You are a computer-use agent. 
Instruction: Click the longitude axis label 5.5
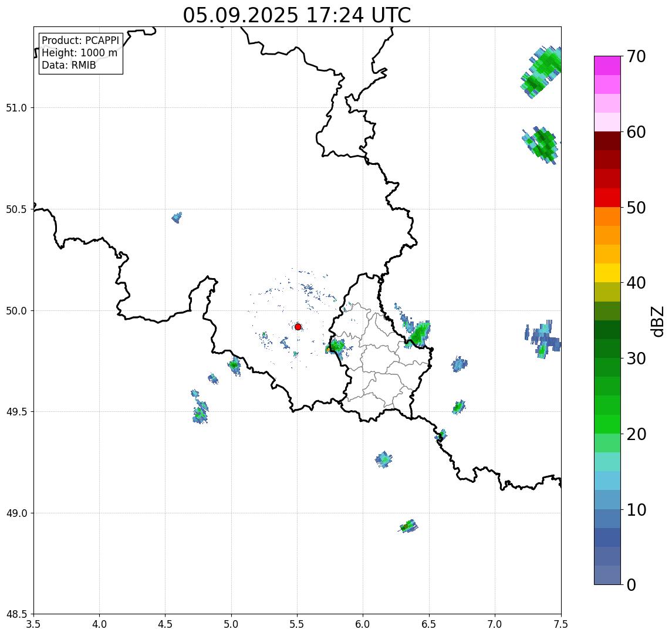click(297, 624)
